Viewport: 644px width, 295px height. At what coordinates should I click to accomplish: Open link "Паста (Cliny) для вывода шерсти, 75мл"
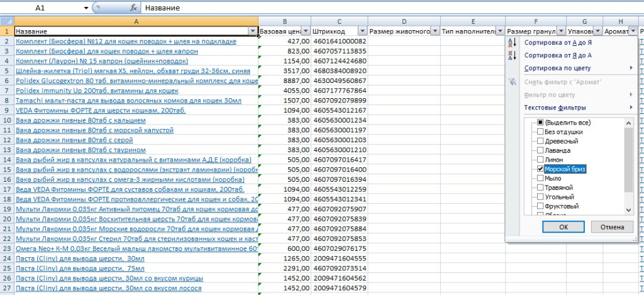(80, 269)
